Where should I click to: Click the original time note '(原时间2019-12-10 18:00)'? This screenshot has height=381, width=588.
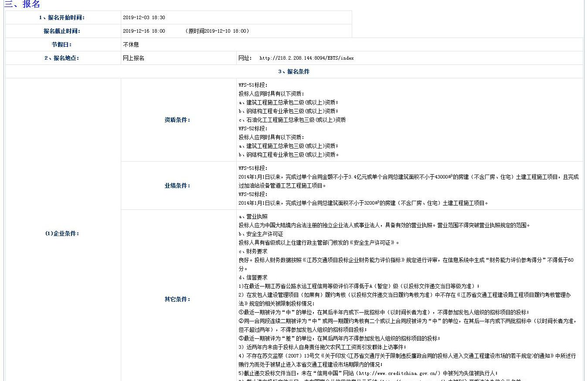[x=217, y=31]
